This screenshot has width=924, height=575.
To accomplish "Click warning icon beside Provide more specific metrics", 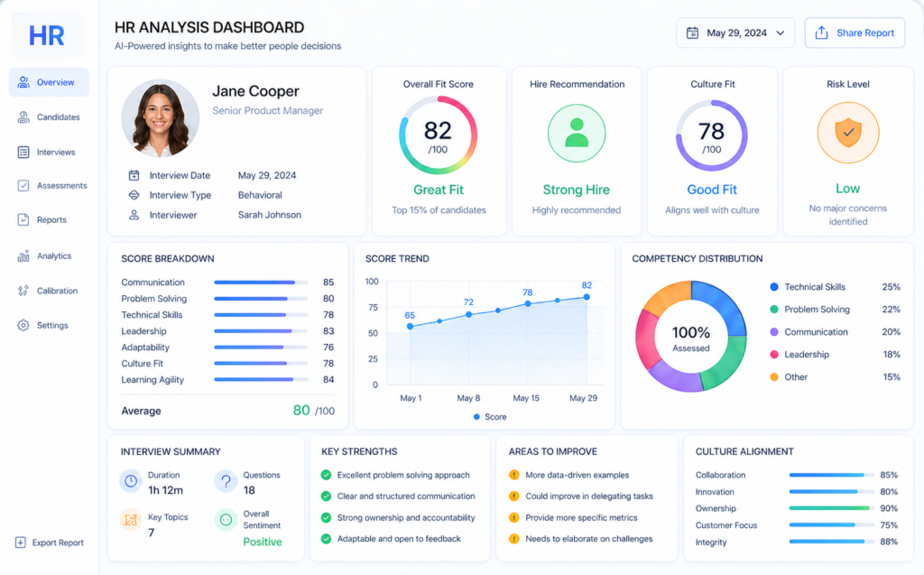I will (x=513, y=518).
